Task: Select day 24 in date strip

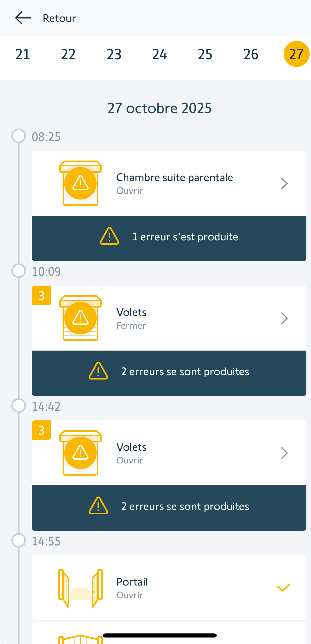Action: (x=160, y=54)
